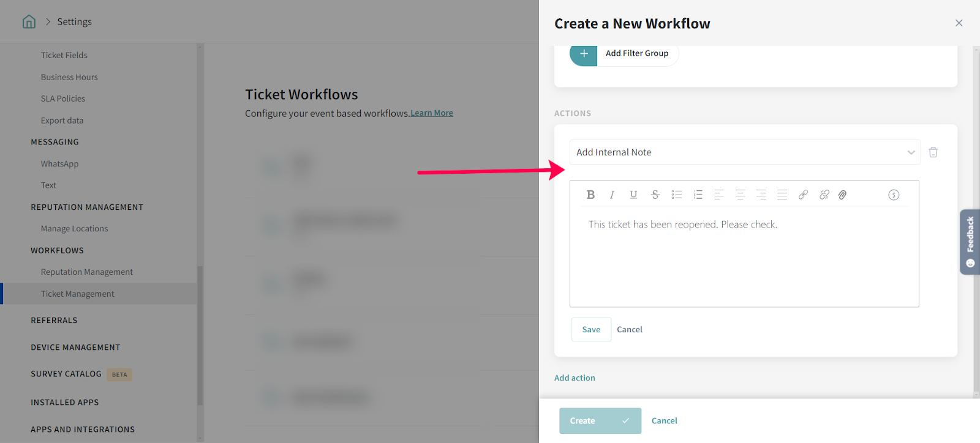Insert a dynamic variable using the dollar icon

point(894,195)
